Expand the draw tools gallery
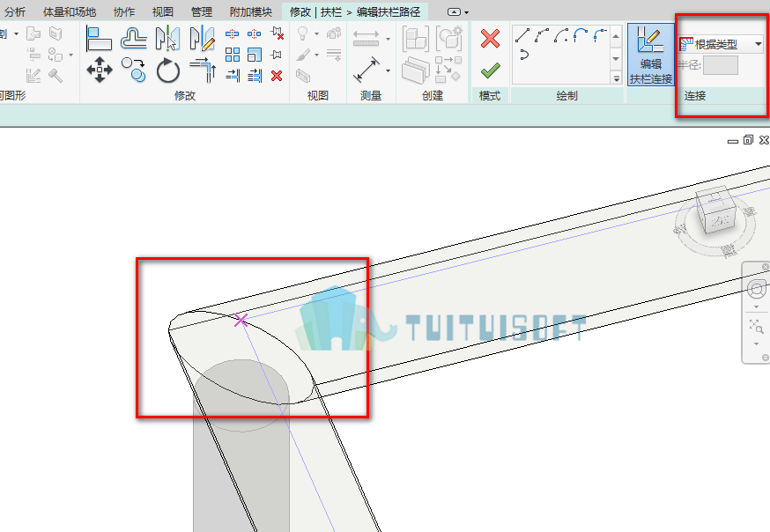 [616, 78]
